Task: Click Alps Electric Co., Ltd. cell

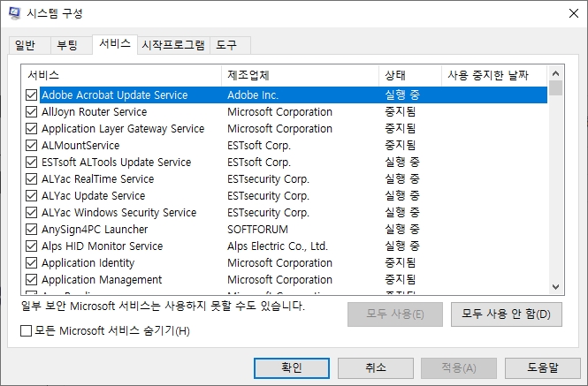Action: [278, 246]
